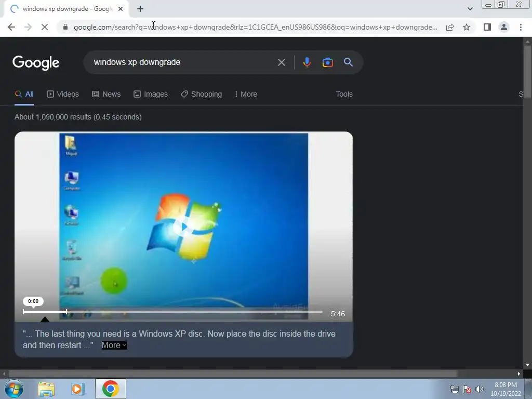Click the horizontal scrollbar right arrow
The height and width of the screenshot is (399, 532).
519,374
